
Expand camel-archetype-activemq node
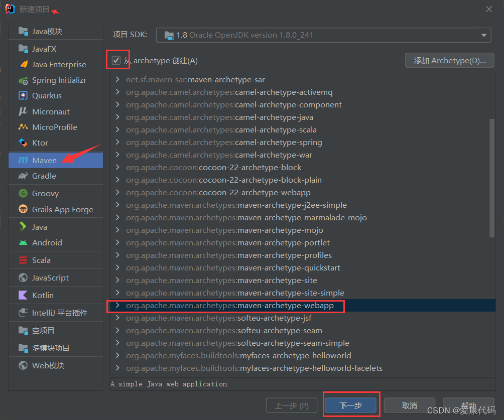117,92
